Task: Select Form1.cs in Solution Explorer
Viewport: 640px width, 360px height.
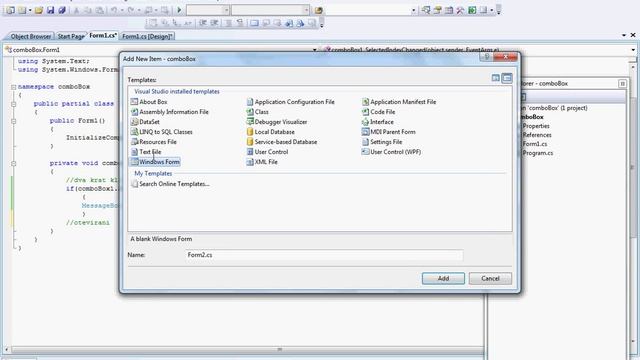Action: point(535,144)
